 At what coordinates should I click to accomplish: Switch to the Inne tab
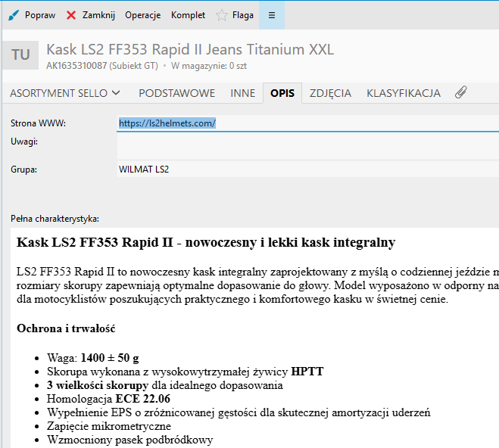pyautogui.click(x=243, y=93)
